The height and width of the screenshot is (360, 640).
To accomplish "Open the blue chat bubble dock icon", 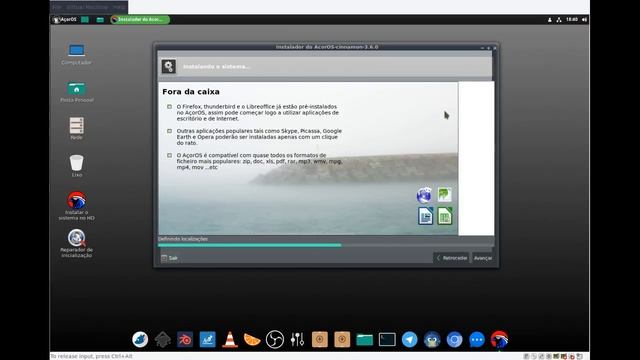I will 477,339.
